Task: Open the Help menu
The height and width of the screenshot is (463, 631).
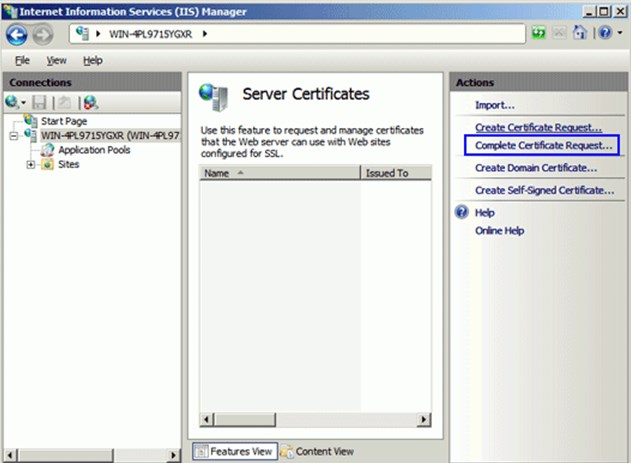Action: click(x=93, y=60)
